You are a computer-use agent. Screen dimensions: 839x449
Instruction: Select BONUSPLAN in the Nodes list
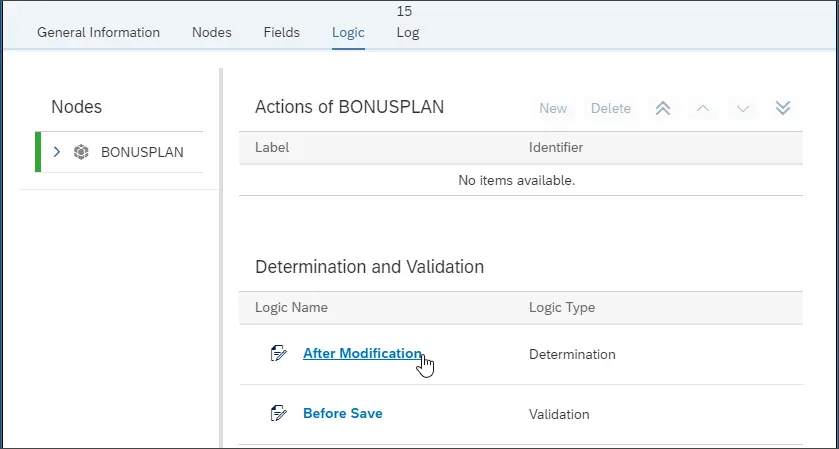pyautogui.click(x=142, y=152)
